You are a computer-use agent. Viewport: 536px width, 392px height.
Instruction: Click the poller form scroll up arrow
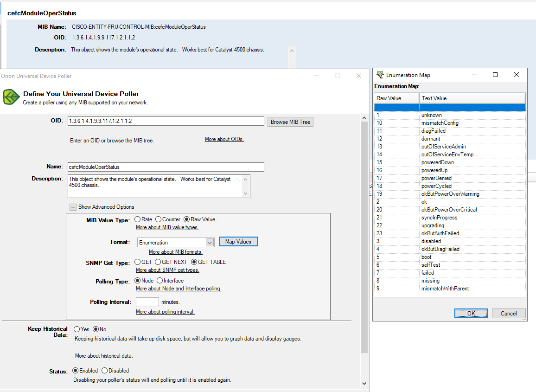click(x=364, y=118)
